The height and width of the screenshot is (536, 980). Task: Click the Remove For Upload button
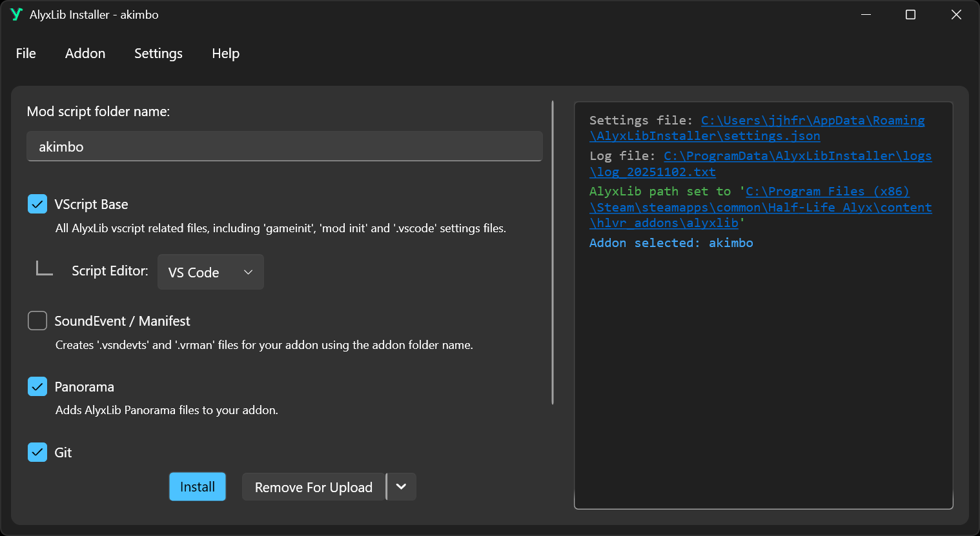point(313,487)
